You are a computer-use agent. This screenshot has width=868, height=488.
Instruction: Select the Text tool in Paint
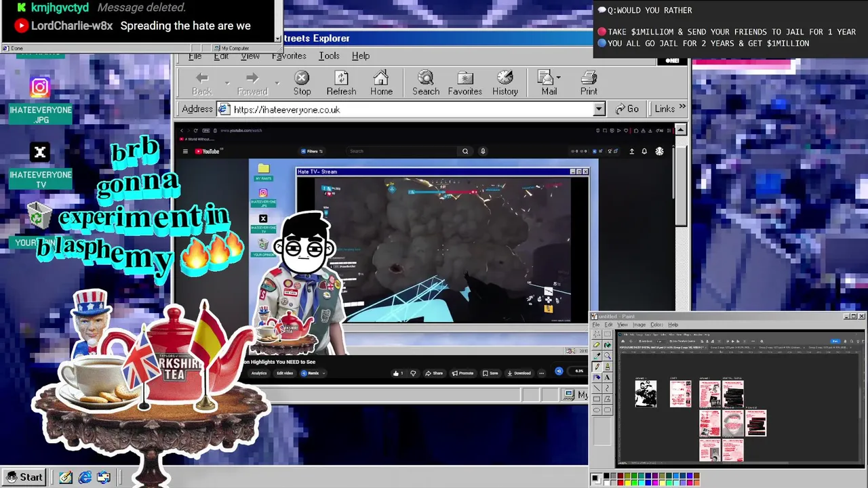(608, 378)
